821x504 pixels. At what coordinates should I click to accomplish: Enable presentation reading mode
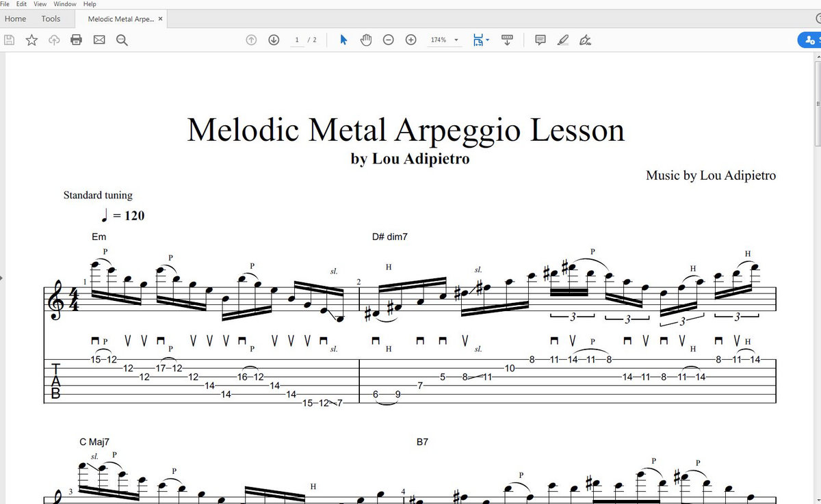click(507, 40)
